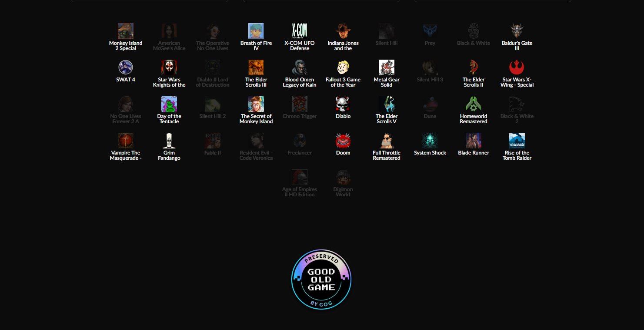Image resolution: width=644 pixels, height=330 pixels.
Task: Open the Star Wars X-Wing rebel icon
Action: click(x=517, y=68)
